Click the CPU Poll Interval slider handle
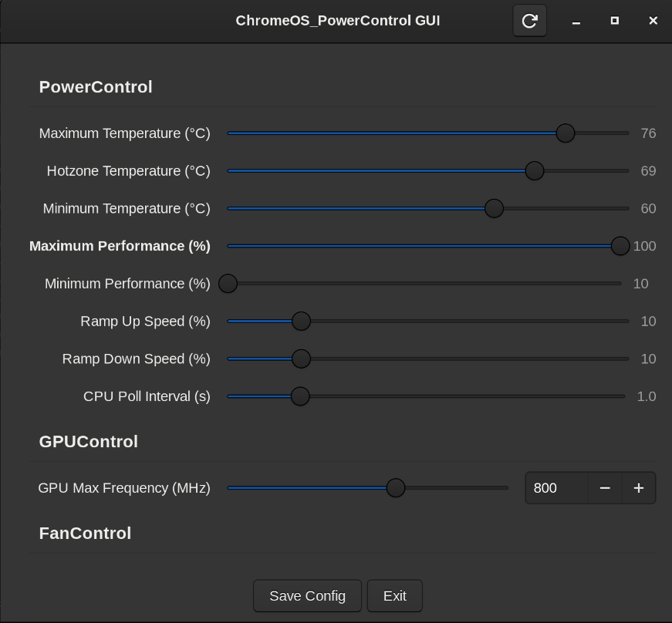This screenshot has width=672, height=623. point(300,396)
